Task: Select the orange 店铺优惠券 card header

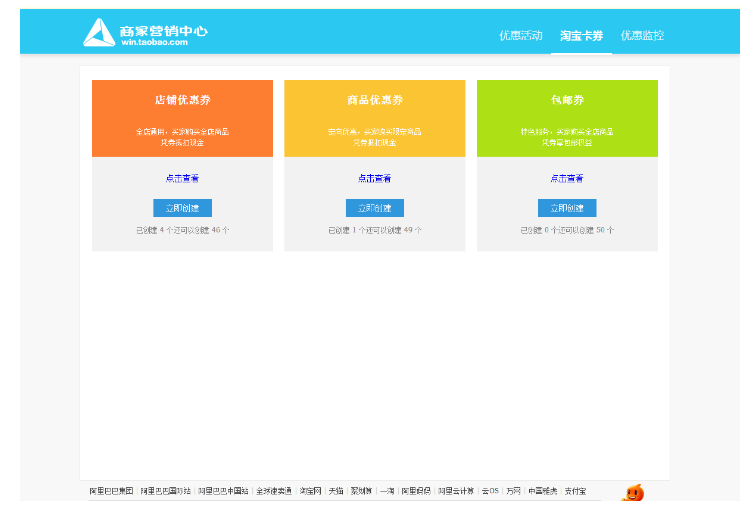Action: 182,118
